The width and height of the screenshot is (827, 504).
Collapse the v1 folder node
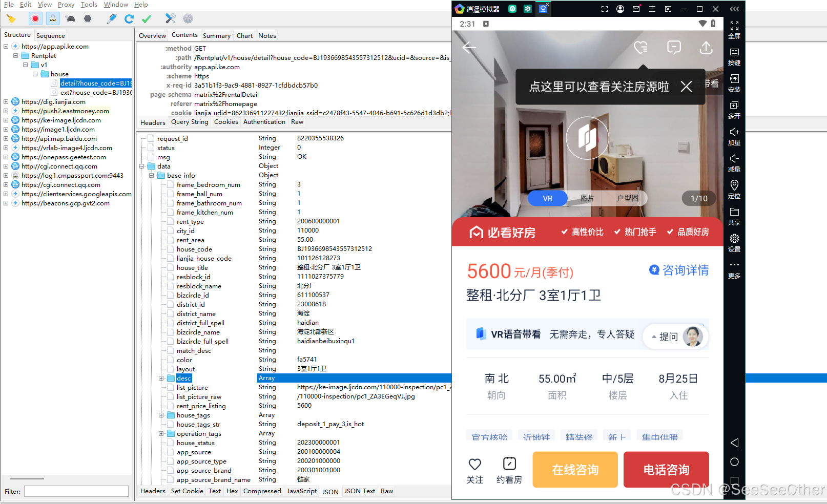click(25, 65)
